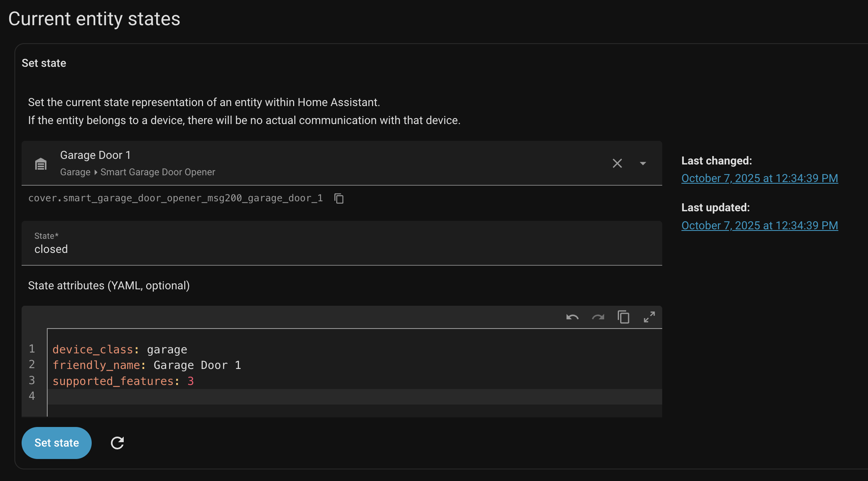Clear the selected Garage Door 1 entity
Image resolution: width=868 pixels, height=481 pixels.
(617, 163)
